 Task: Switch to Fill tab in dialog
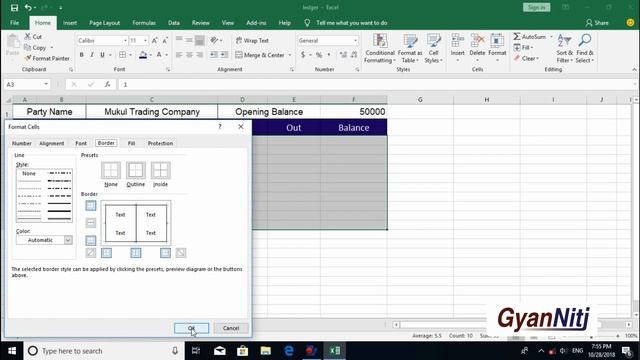click(x=131, y=143)
